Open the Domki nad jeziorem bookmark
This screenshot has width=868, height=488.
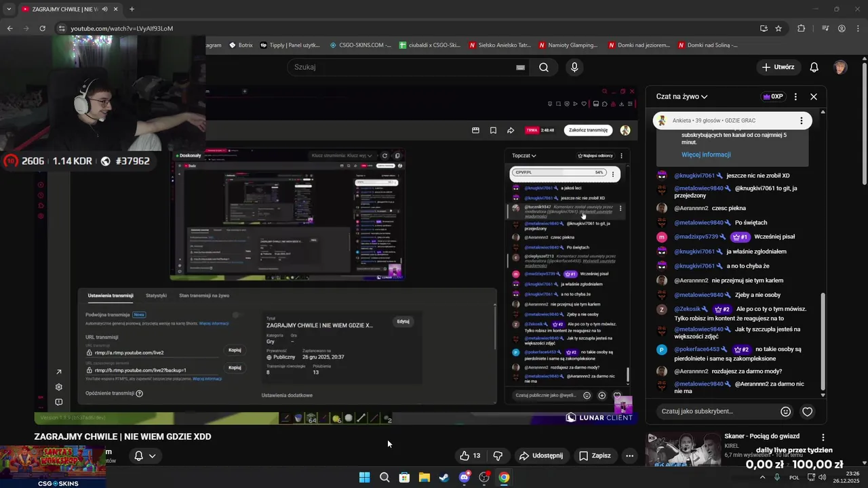tap(639, 45)
